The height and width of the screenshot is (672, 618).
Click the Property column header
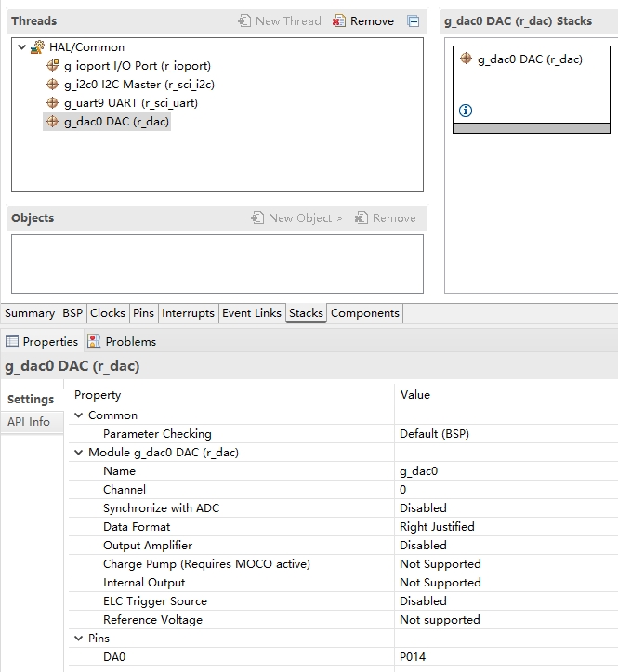tap(98, 395)
